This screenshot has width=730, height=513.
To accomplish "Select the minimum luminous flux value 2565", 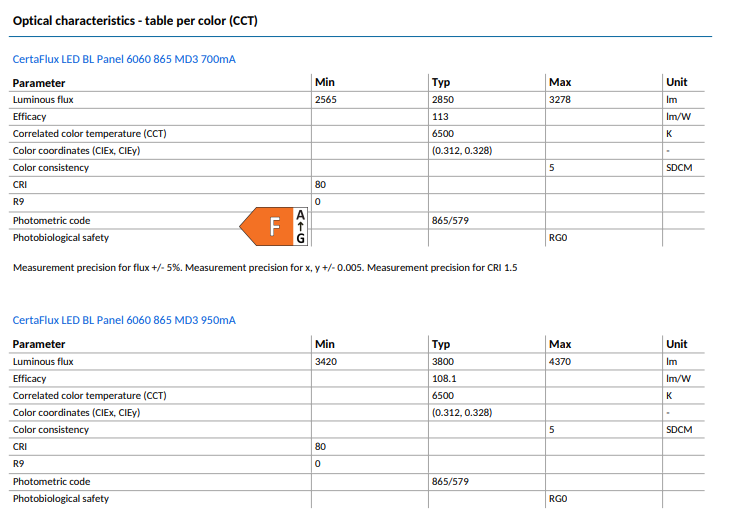I will [x=326, y=100].
